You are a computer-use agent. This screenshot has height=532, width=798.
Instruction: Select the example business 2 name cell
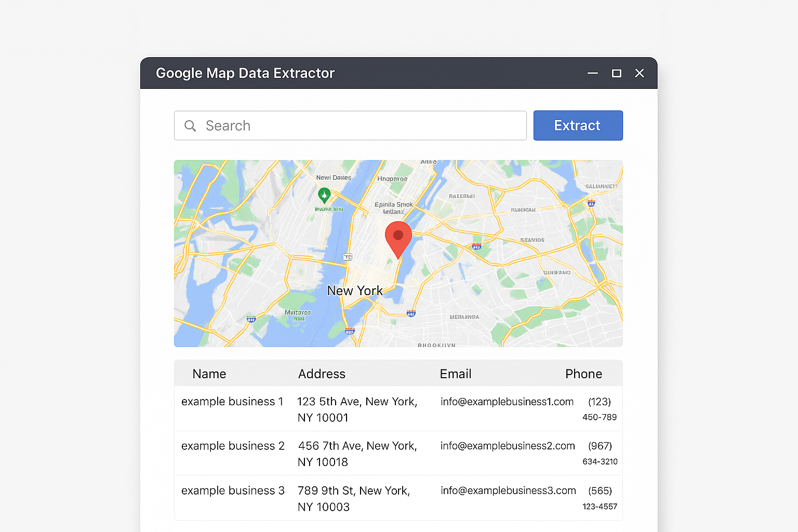(x=233, y=446)
